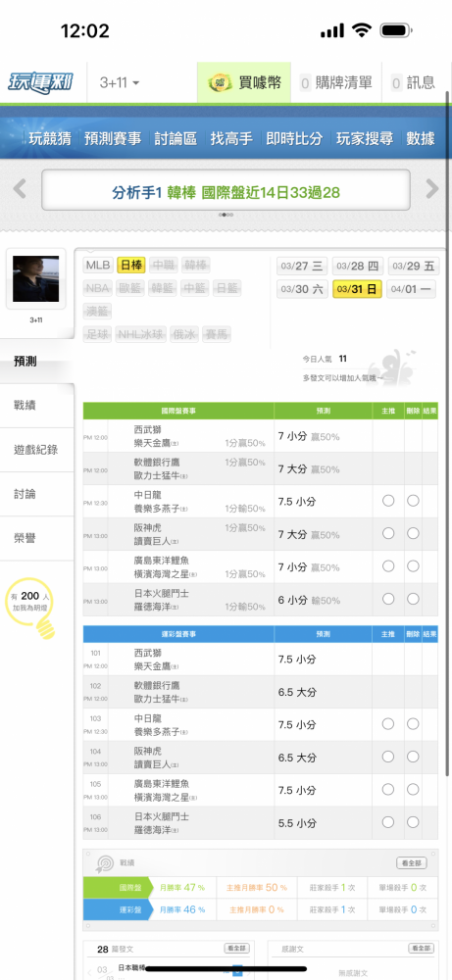This screenshot has width=452, height=980.
Task: Click 6 小分 prediction for 日本火腿鬥士
Action: click(292, 600)
